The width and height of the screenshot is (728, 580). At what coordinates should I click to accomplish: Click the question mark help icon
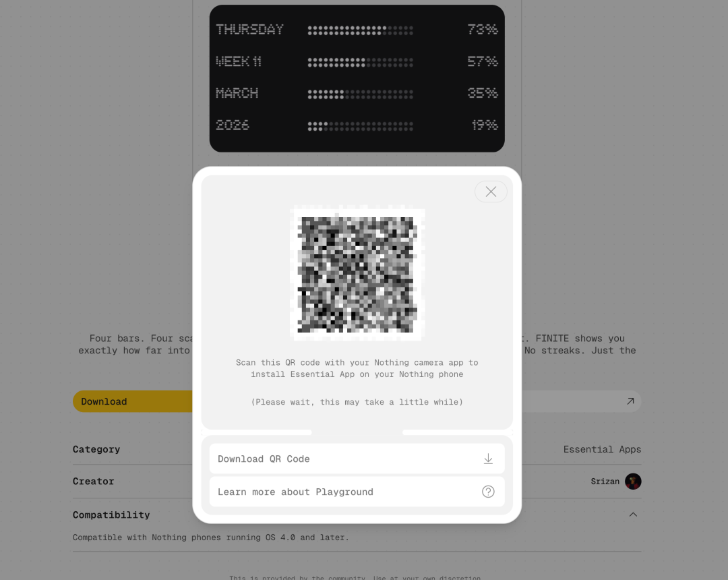pos(488,491)
